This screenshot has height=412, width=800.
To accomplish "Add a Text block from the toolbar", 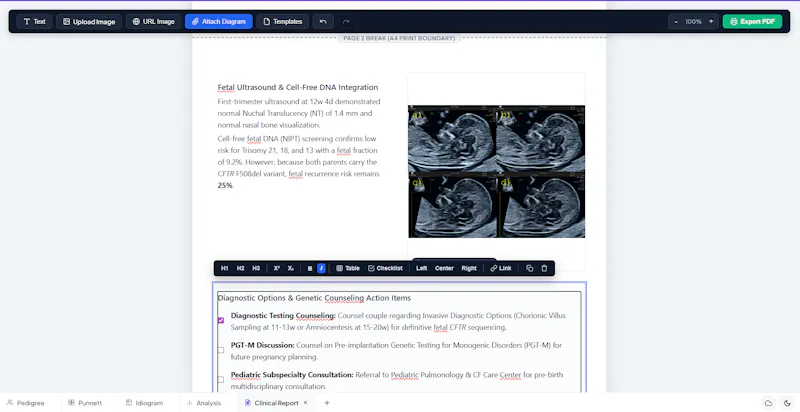I will coord(34,21).
